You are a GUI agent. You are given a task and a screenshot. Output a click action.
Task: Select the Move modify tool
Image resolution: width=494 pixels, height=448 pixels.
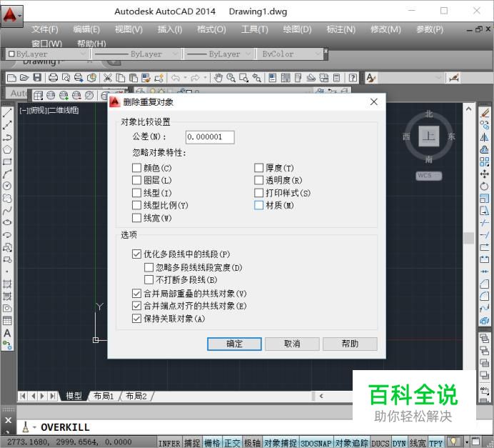[485, 174]
